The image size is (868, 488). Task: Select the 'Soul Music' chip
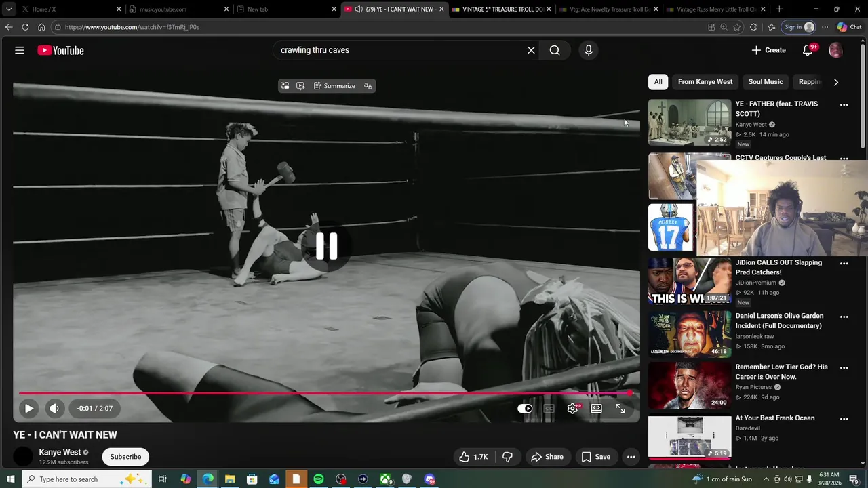click(x=766, y=82)
